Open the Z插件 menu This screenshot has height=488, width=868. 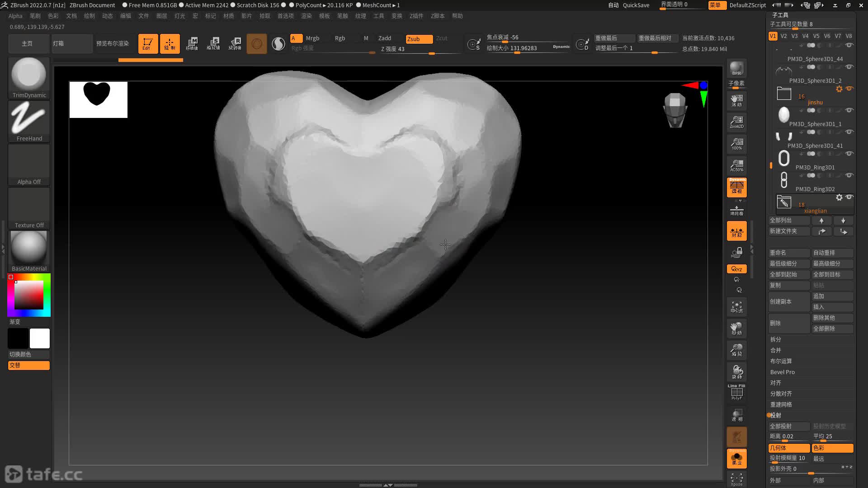(416, 16)
